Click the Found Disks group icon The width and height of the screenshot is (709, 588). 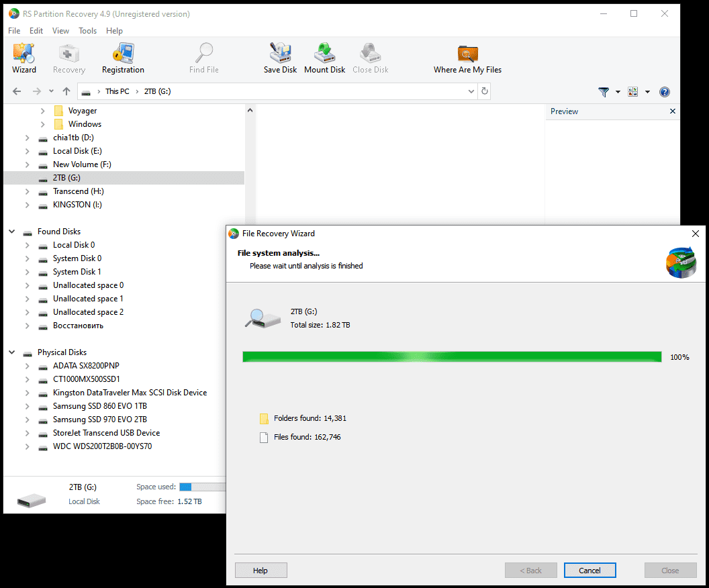[x=28, y=232]
